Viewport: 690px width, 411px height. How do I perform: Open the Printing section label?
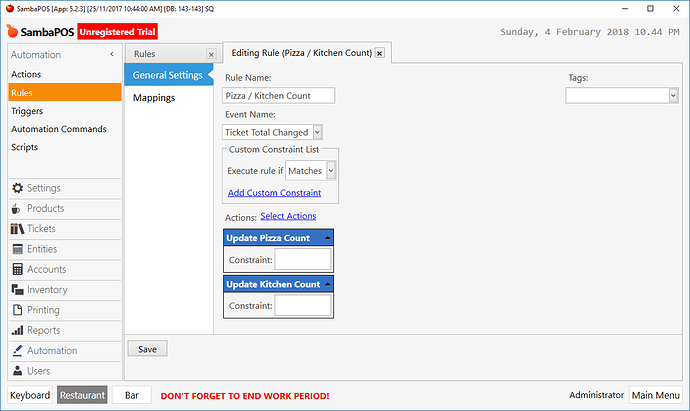[43, 310]
